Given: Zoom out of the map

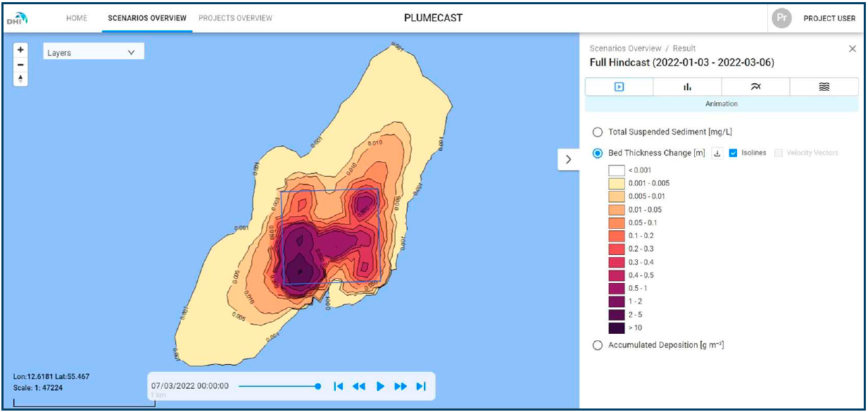Looking at the screenshot, I should (x=20, y=64).
